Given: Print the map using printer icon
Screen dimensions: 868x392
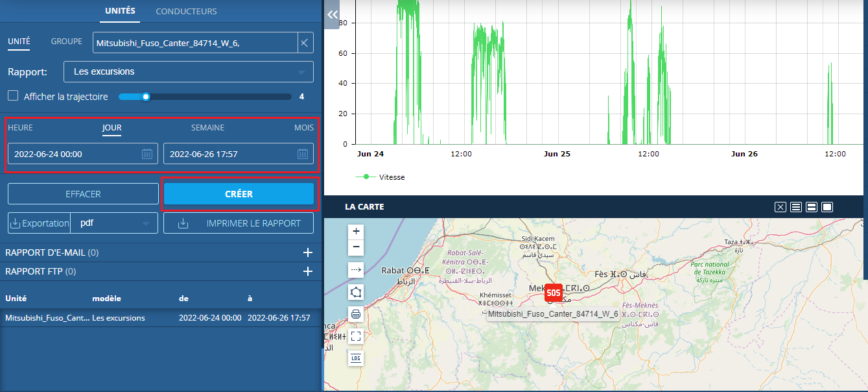Looking at the screenshot, I should pyautogui.click(x=356, y=314).
